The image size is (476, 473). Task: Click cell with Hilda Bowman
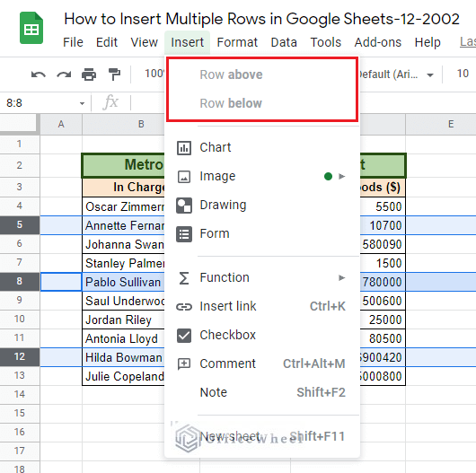(124, 357)
